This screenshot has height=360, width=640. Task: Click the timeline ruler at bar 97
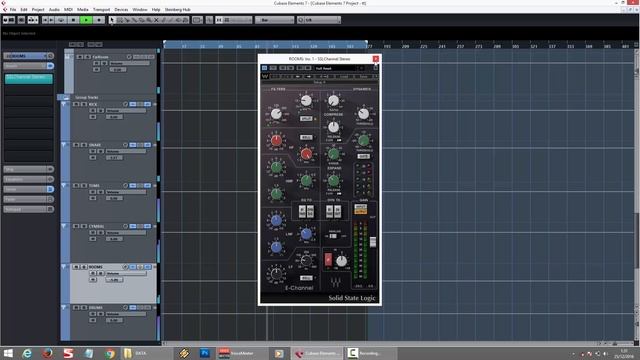pyautogui.click(x=276, y=47)
